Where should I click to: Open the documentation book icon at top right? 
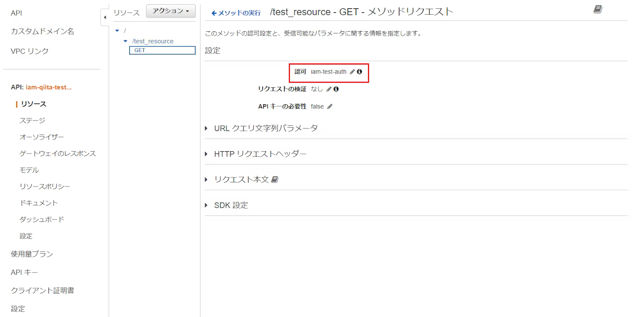pos(598,9)
